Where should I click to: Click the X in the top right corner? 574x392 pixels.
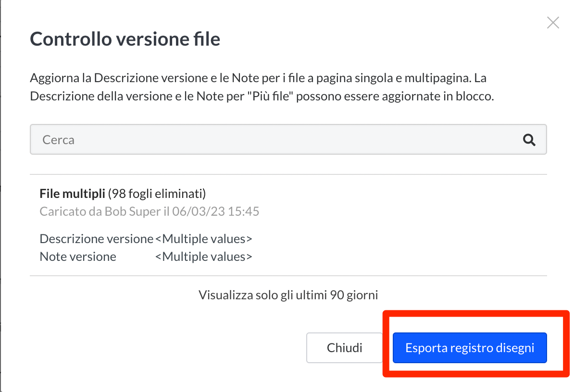coord(552,23)
